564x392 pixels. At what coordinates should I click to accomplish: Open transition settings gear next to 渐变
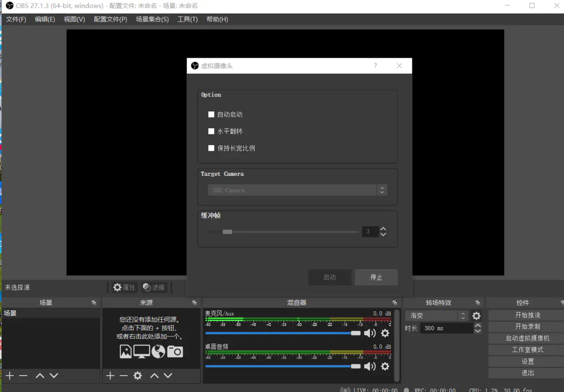[476, 315]
